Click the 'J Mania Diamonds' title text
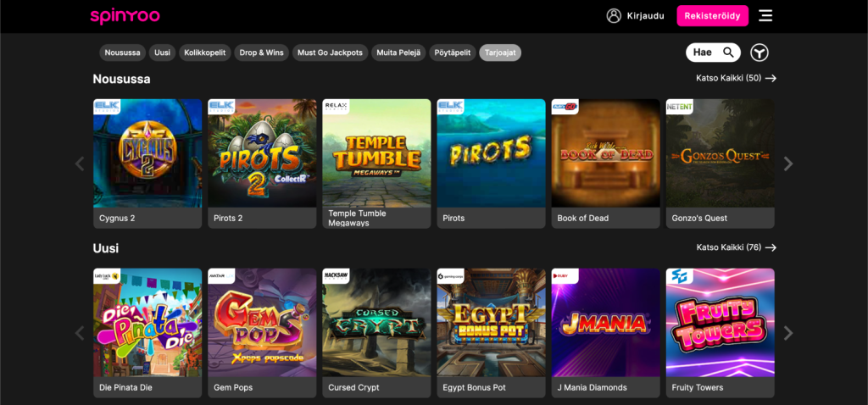 (x=593, y=387)
